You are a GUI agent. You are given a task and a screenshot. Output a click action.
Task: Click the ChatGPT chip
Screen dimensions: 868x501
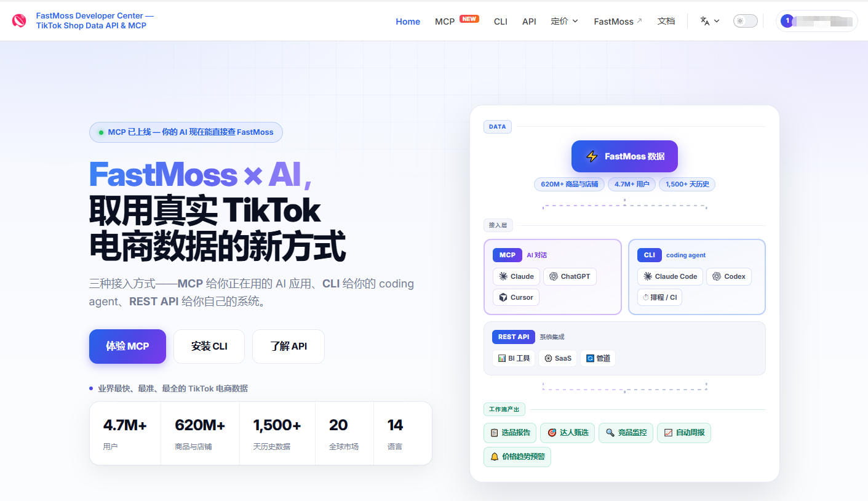tap(570, 276)
